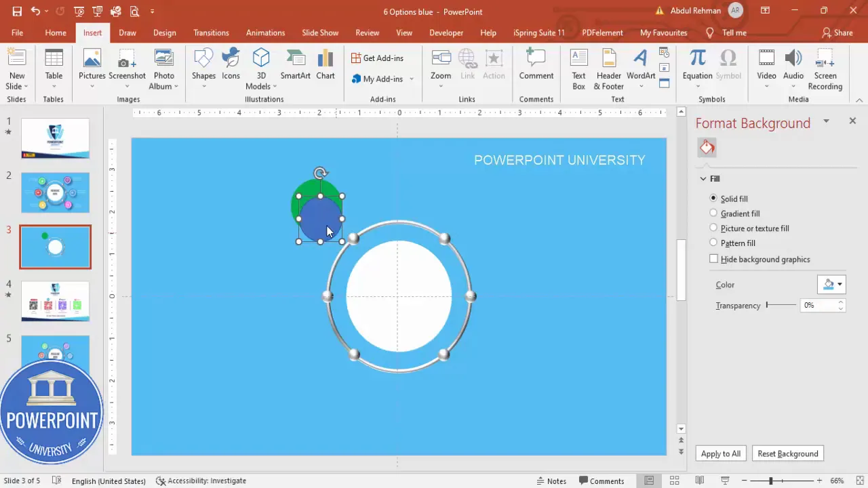Check Hide background graphics box

[713, 259]
